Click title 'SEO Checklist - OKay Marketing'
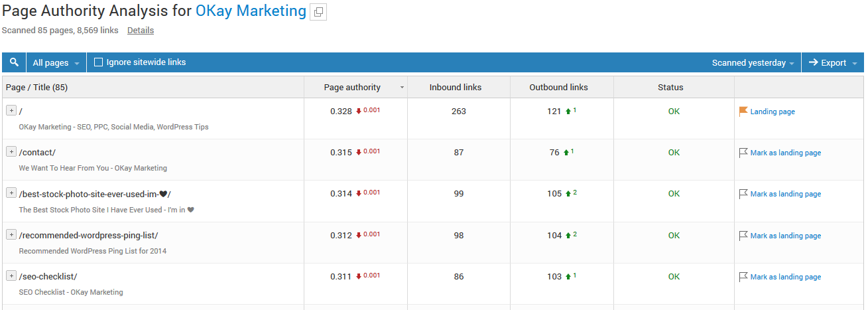The width and height of the screenshot is (868, 310). (71, 292)
